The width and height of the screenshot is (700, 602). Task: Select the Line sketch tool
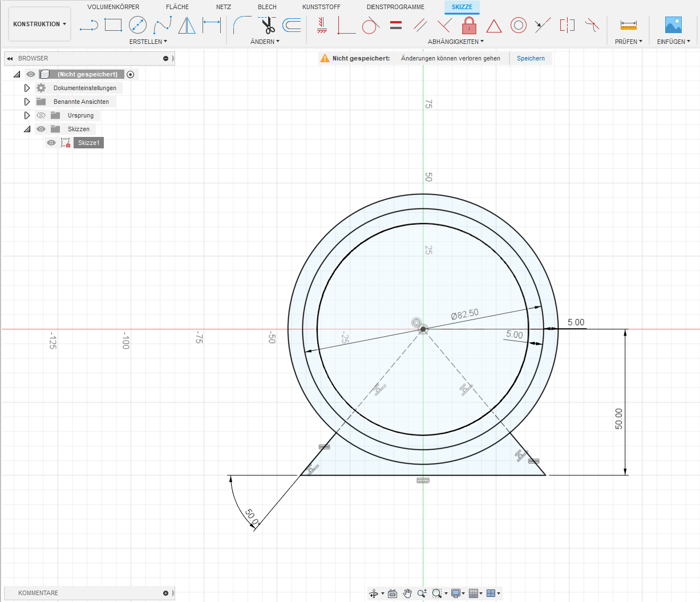tap(88, 25)
